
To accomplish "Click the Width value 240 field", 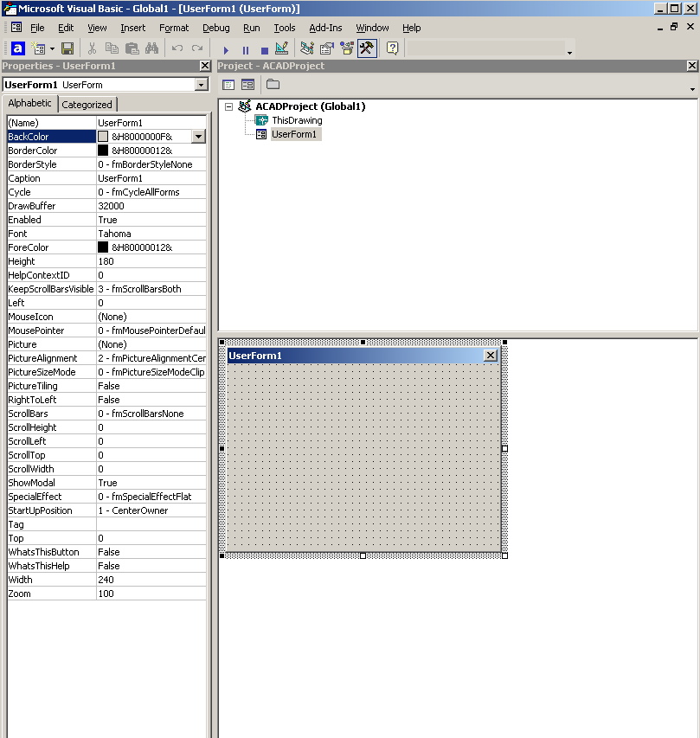I will point(151,580).
